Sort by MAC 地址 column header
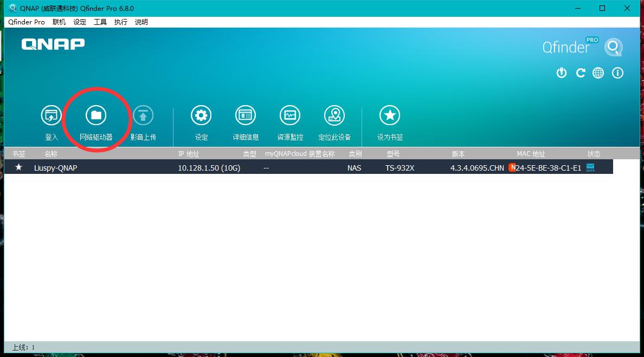 click(x=531, y=154)
